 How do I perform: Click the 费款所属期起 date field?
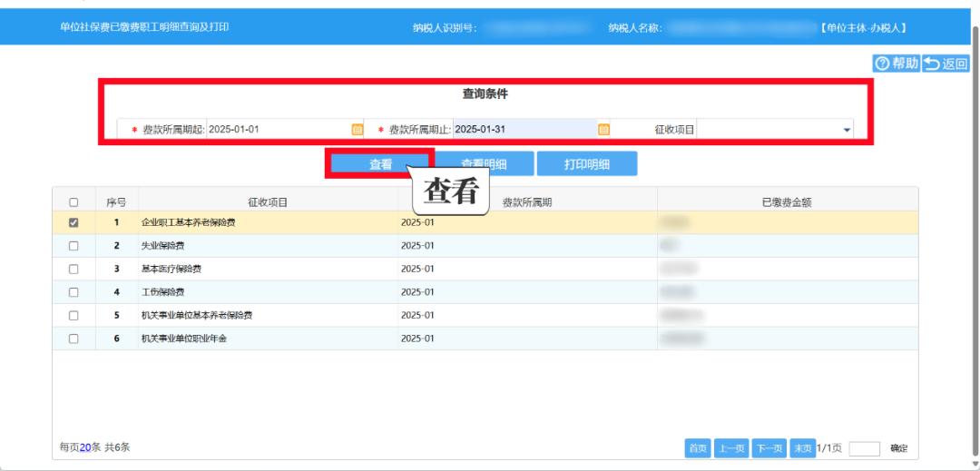[x=279, y=129]
